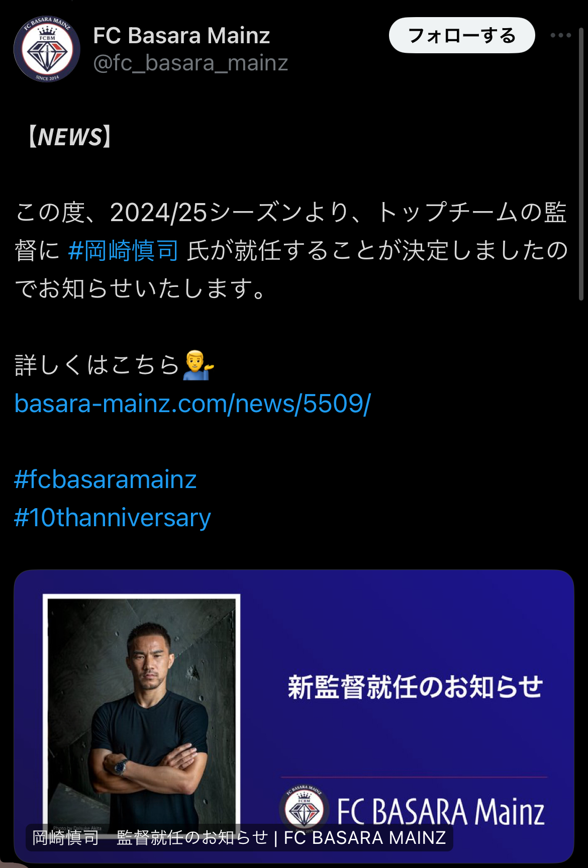Select the tweet body about 2024/25シーズン

pyautogui.click(x=291, y=250)
